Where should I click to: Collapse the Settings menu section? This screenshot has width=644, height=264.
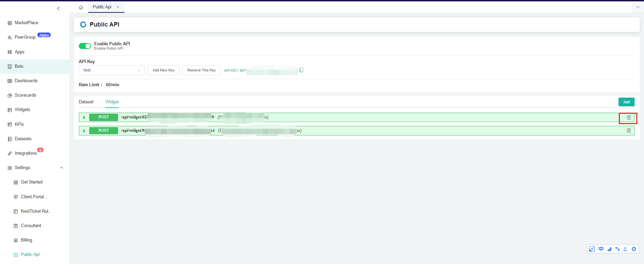click(61, 168)
